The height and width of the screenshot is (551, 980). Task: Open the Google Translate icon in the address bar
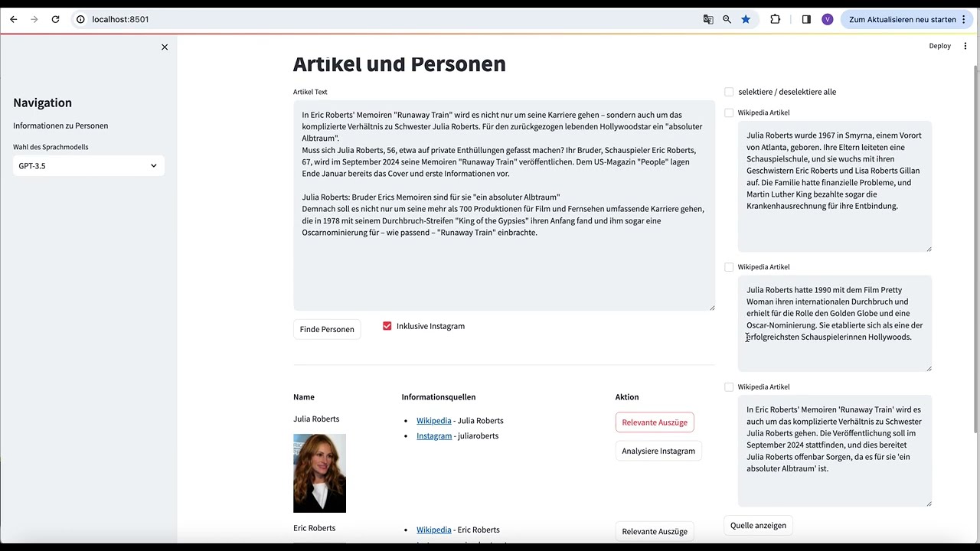[708, 19]
